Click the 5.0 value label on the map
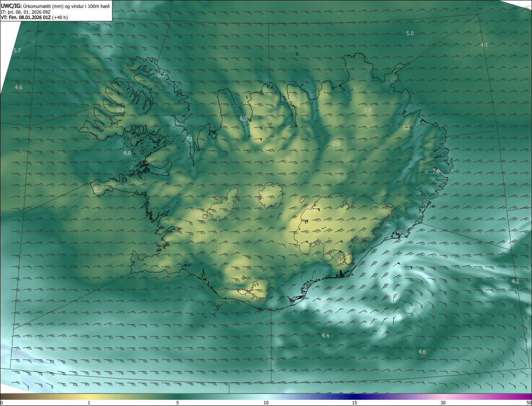The height and width of the screenshot is (406, 532). pos(410,33)
